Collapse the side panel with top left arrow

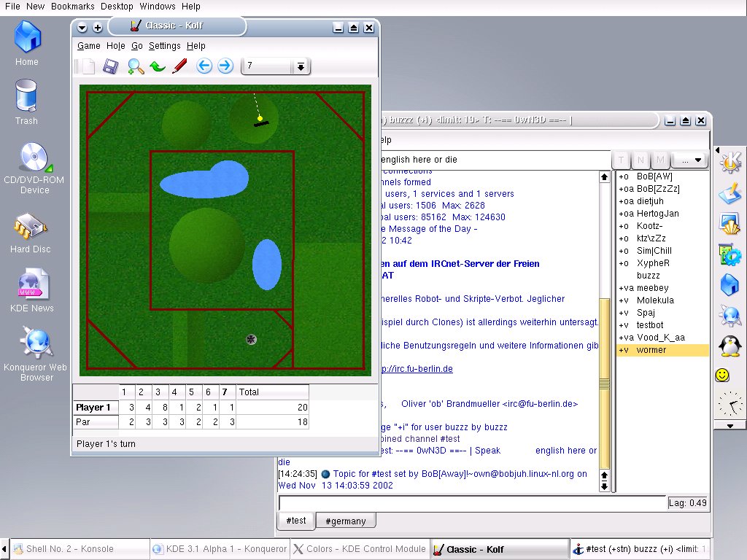click(x=718, y=150)
